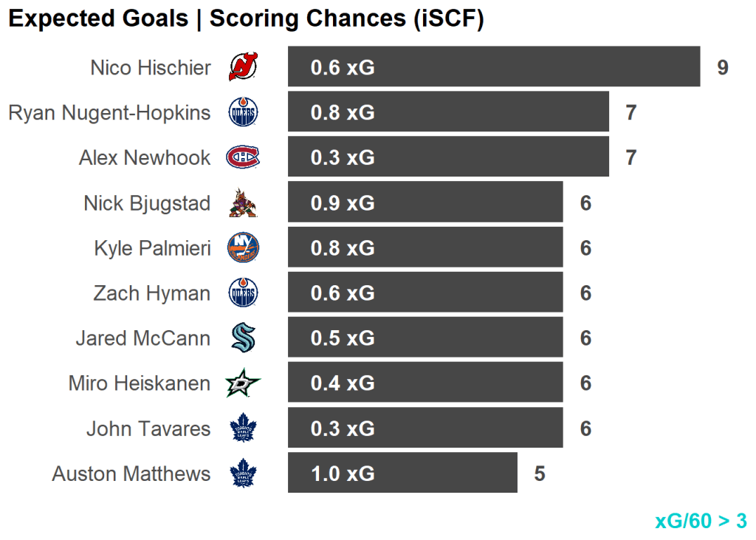Click the Maple Leafs logo beside Auston Matthews
The image size is (756, 540).
(242, 474)
